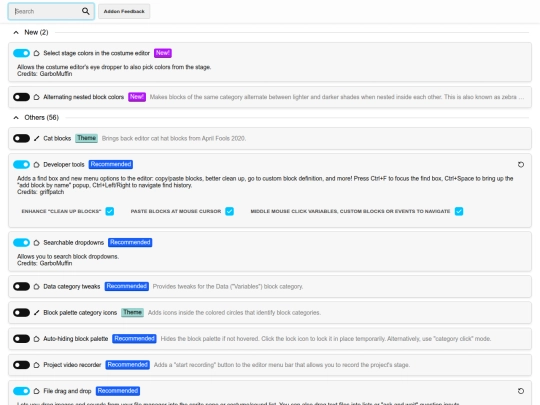Click Select stage colors in costume editor title
Image resolution: width=540 pixels, height=405 pixels.
96,53
